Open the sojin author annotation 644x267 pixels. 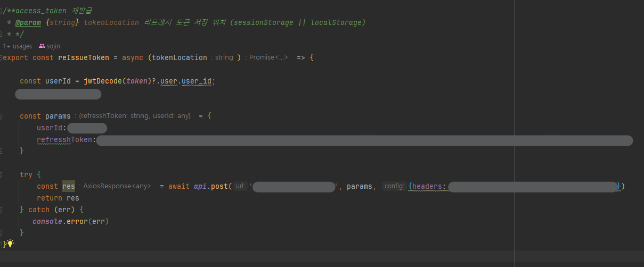pos(54,46)
